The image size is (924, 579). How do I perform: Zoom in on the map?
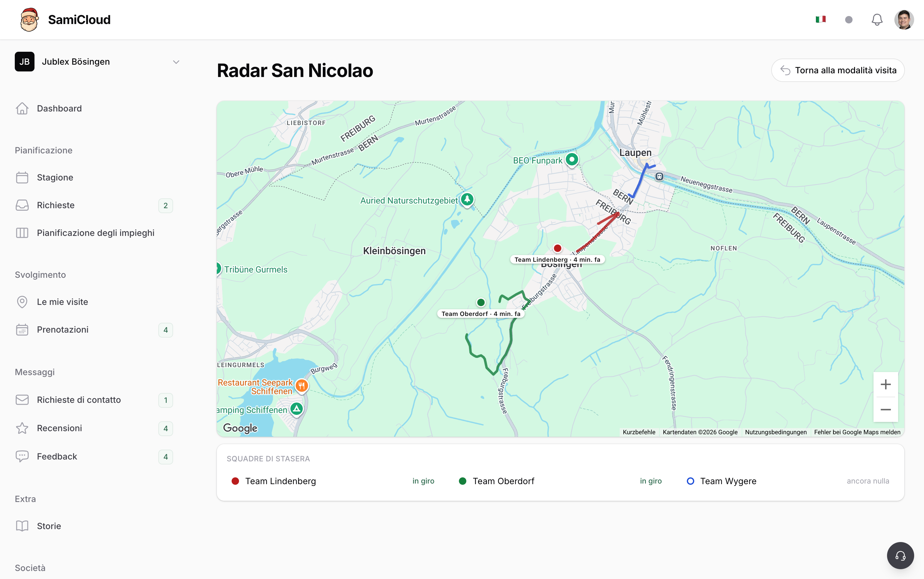click(885, 384)
